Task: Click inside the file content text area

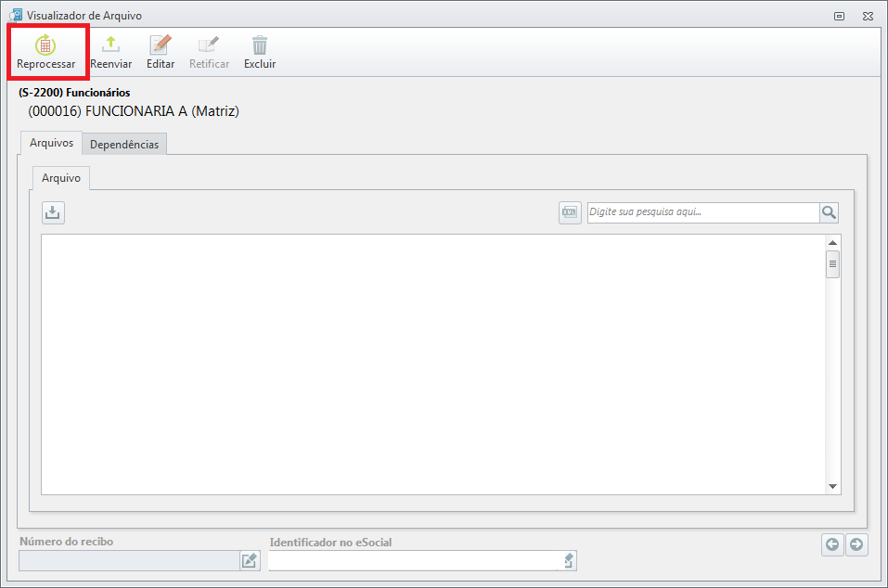Action: pos(433,364)
